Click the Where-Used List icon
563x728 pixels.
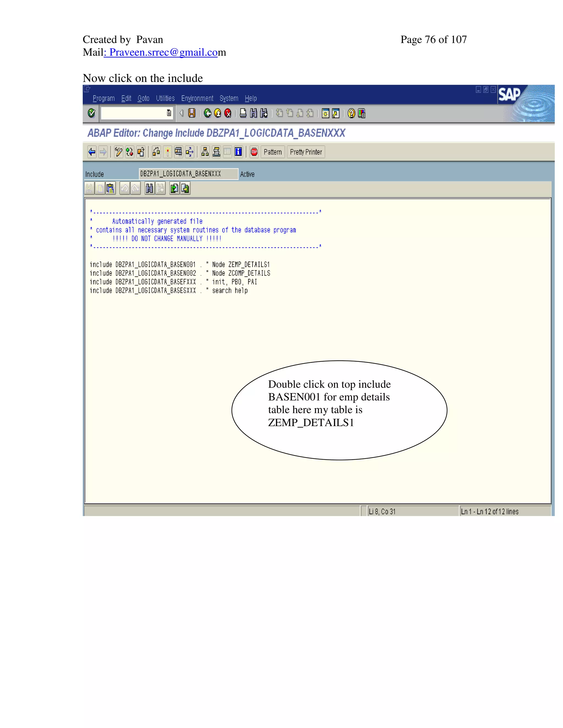pyautogui.click(x=189, y=152)
